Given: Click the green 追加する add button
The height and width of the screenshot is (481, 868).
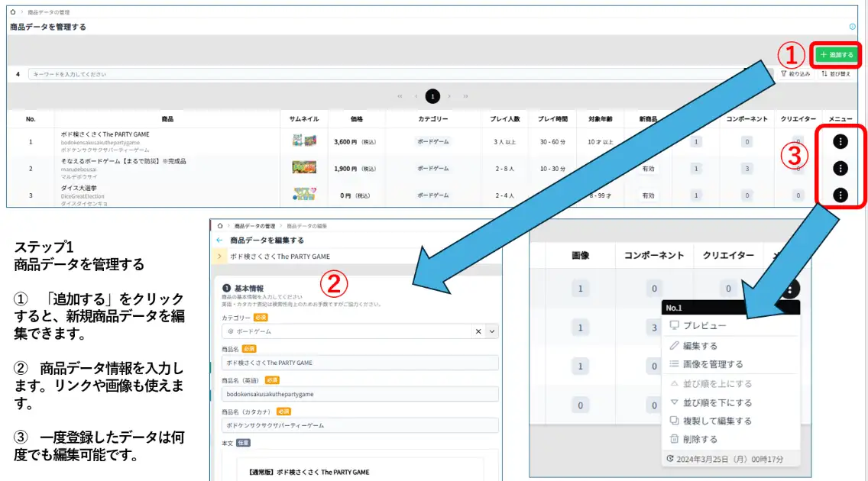Looking at the screenshot, I should tap(835, 55).
